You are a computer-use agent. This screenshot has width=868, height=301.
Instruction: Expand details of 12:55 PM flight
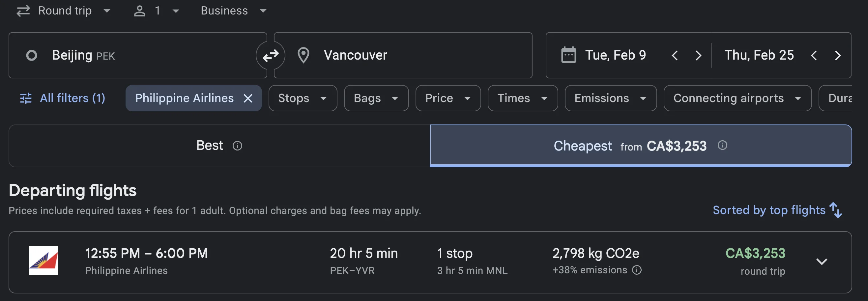click(x=822, y=262)
